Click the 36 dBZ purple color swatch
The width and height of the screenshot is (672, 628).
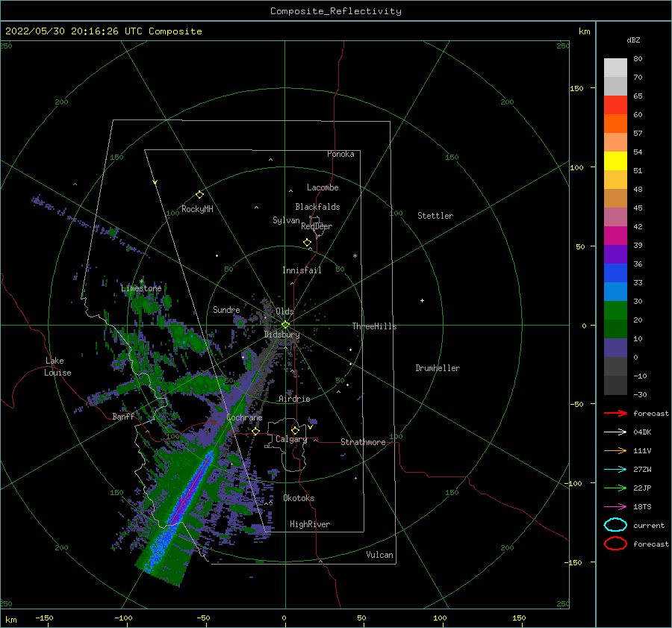615,254
